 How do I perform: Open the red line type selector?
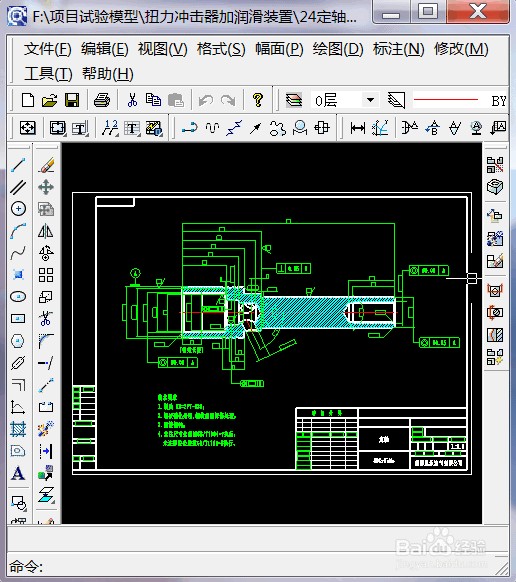(x=459, y=100)
